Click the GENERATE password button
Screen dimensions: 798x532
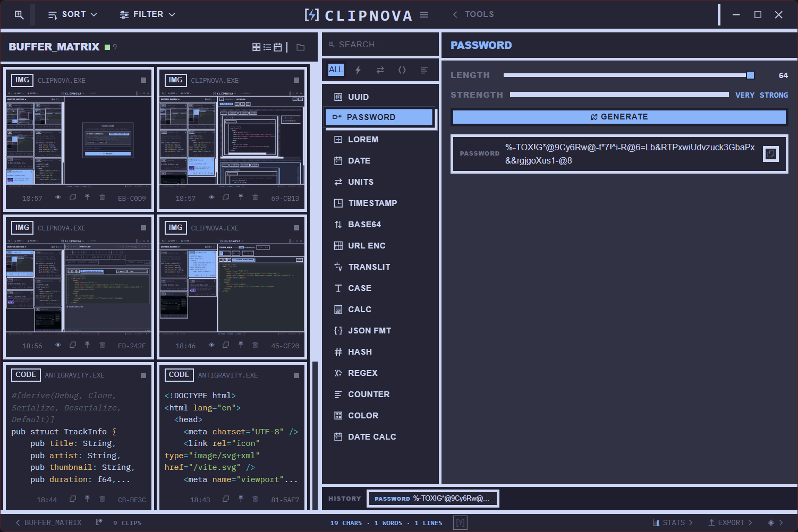coord(619,117)
